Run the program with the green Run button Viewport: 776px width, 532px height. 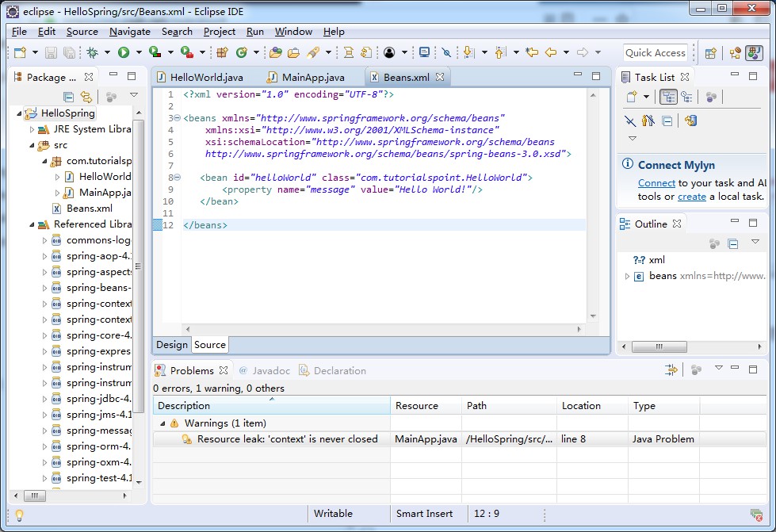[124, 52]
